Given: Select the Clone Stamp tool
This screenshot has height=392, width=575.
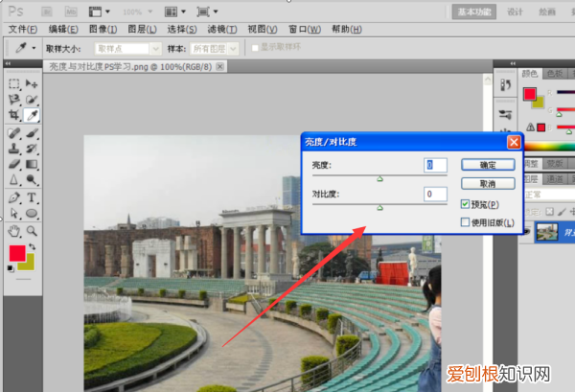Looking at the screenshot, I should [14, 149].
